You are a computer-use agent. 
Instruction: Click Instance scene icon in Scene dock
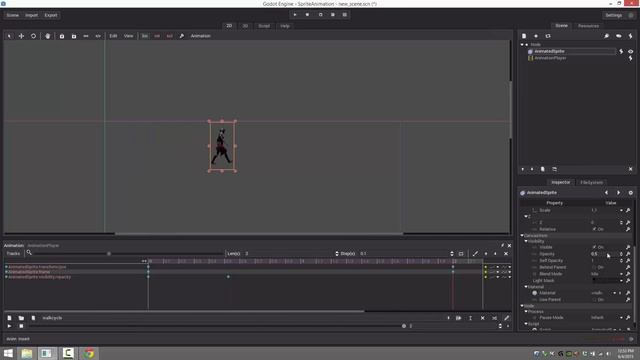(x=536, y=36)
